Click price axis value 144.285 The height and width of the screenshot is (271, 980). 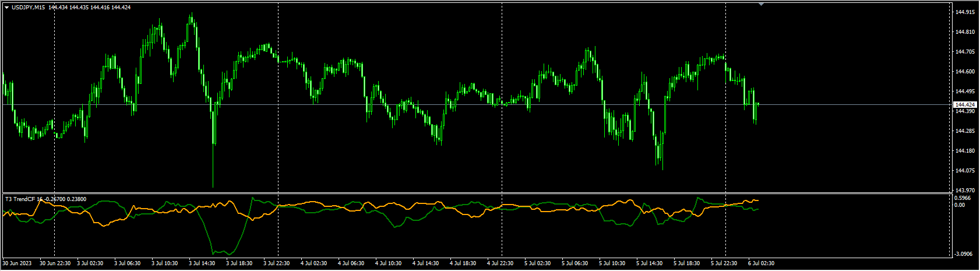(x=965, y=131)
